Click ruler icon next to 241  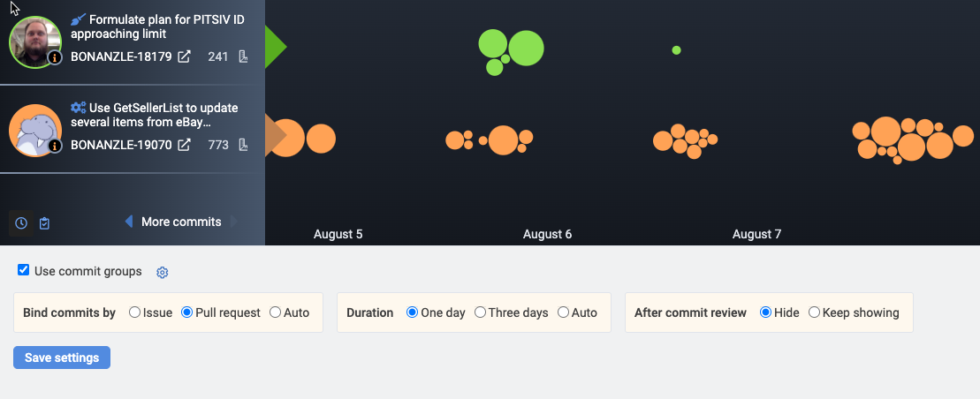(x=243, y=56)
